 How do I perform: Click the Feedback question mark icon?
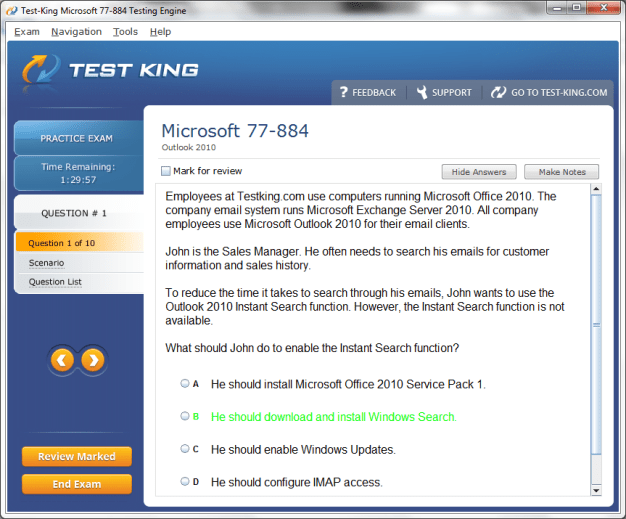(344, 92)
